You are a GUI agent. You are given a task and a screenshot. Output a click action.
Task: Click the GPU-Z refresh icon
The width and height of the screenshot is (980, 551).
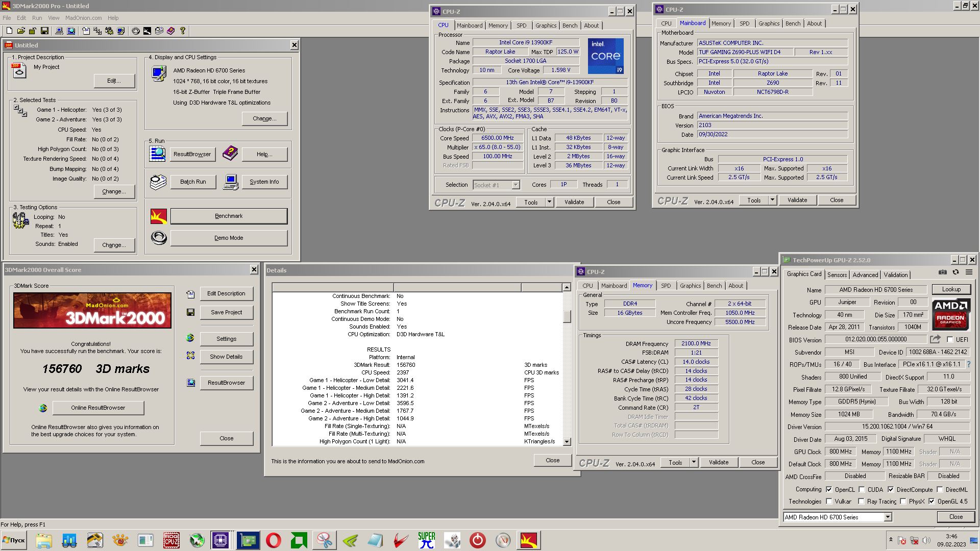point(955,272)
